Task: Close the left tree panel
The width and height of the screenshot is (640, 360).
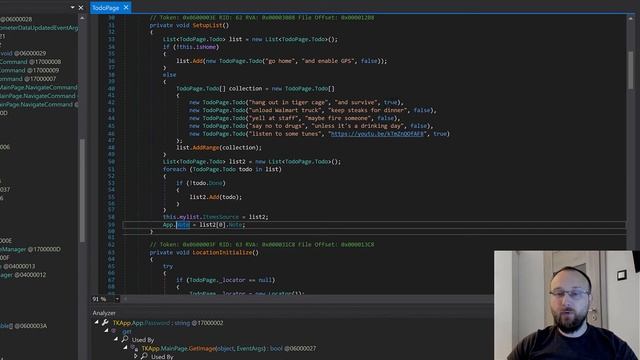Action: click(81, 7)
